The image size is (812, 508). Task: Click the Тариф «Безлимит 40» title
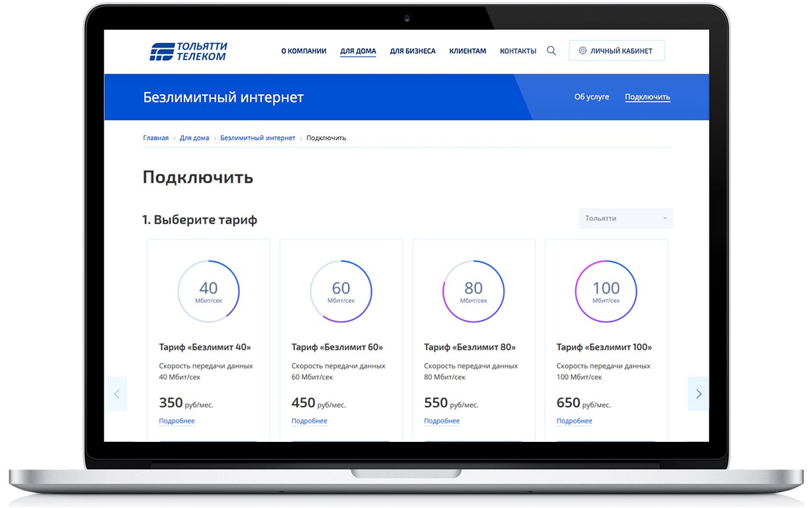(x=205, y=347)
